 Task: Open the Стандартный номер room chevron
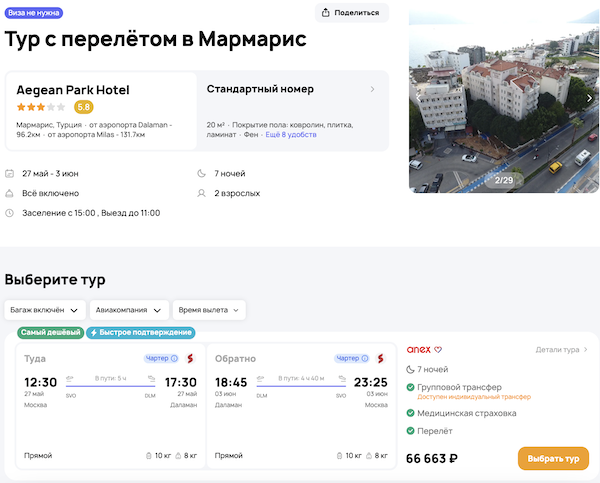tap(373, 89)
